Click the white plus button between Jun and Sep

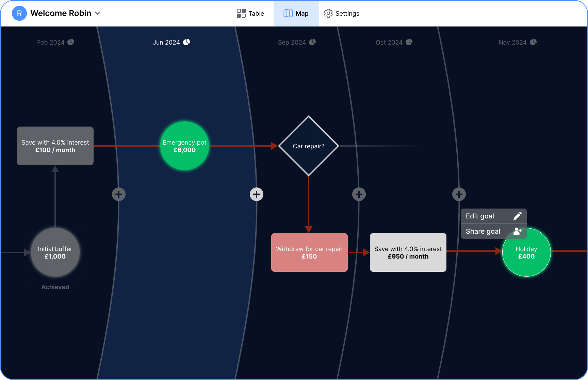click(x=257, y=194)
